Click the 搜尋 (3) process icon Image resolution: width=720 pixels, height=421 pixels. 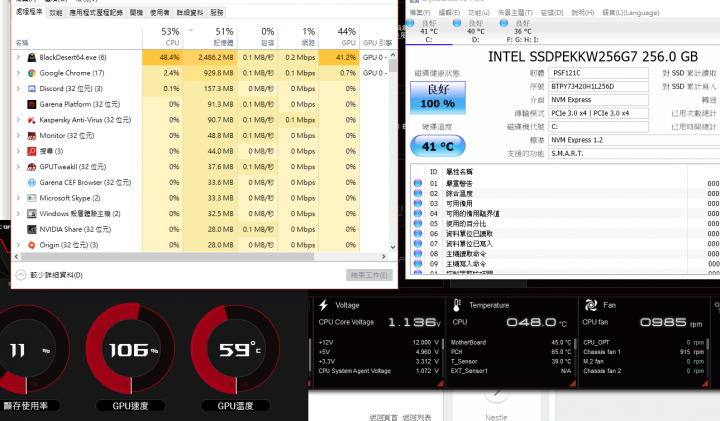32,151
